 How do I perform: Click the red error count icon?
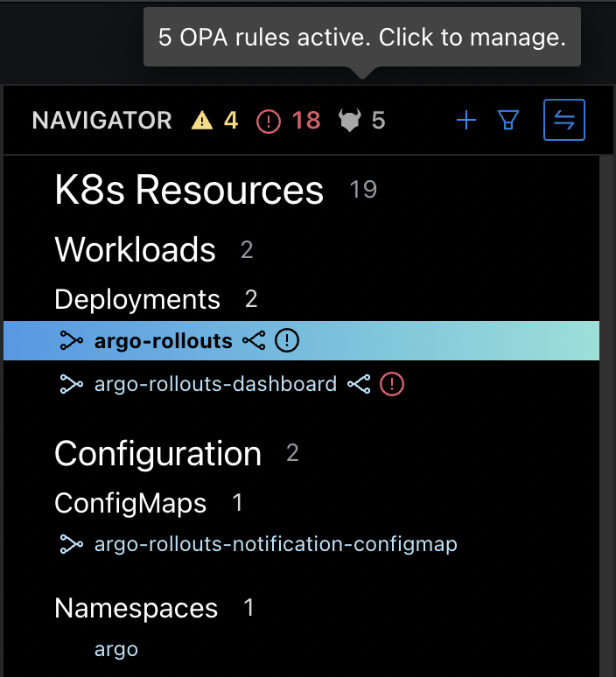click(269, 122)
